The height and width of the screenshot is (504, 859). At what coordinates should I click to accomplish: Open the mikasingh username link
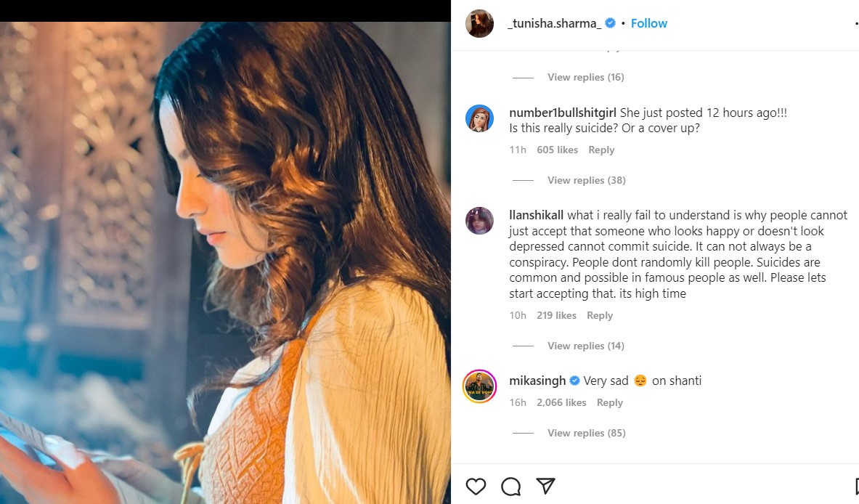point(537,381)
